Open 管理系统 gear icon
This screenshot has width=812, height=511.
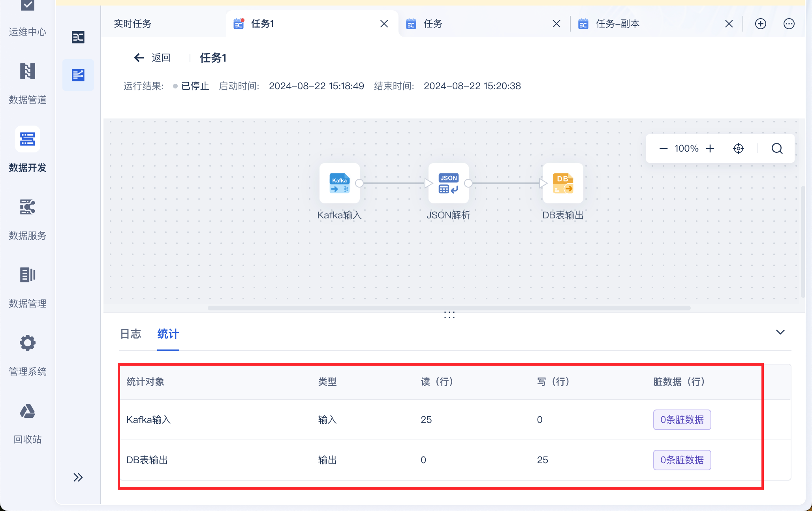pos(28,343)
